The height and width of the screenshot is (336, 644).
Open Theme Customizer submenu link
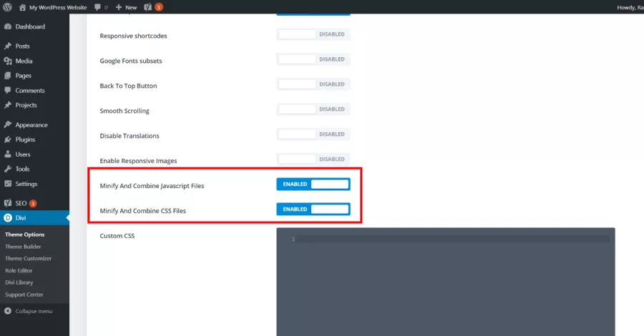29,259
